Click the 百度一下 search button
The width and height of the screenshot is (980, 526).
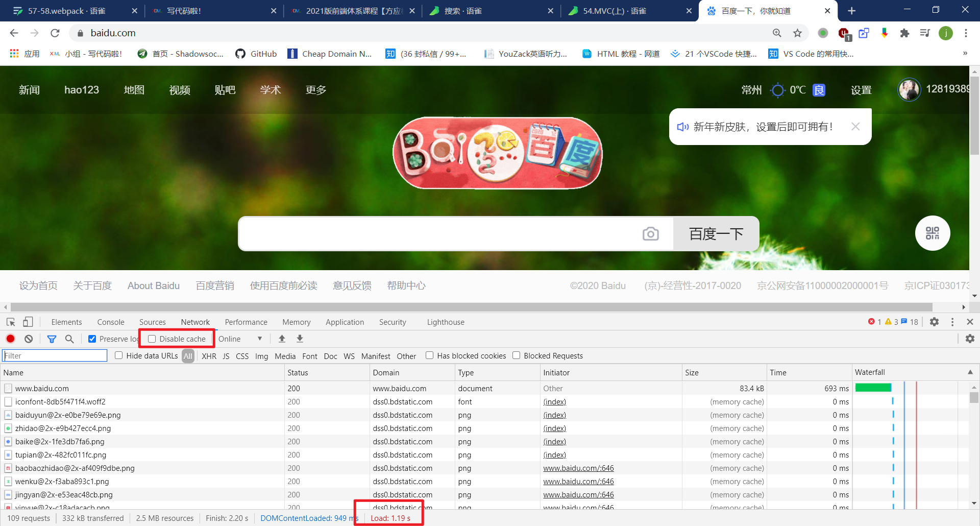[716, 234]
